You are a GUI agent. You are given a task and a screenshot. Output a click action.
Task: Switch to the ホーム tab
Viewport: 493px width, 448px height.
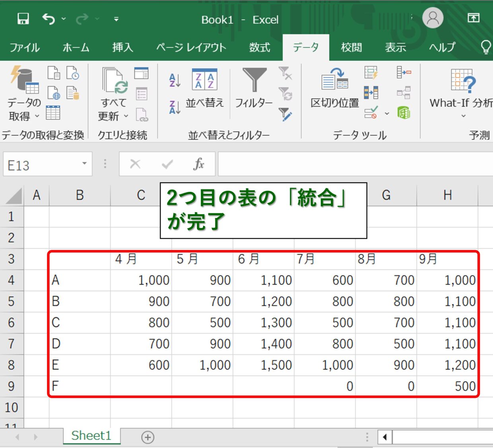point(76,48)
